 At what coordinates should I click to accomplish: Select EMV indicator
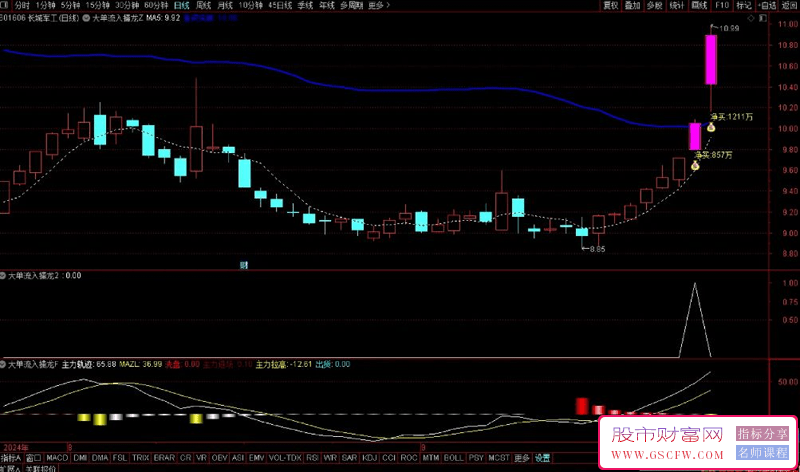[256, 458]
